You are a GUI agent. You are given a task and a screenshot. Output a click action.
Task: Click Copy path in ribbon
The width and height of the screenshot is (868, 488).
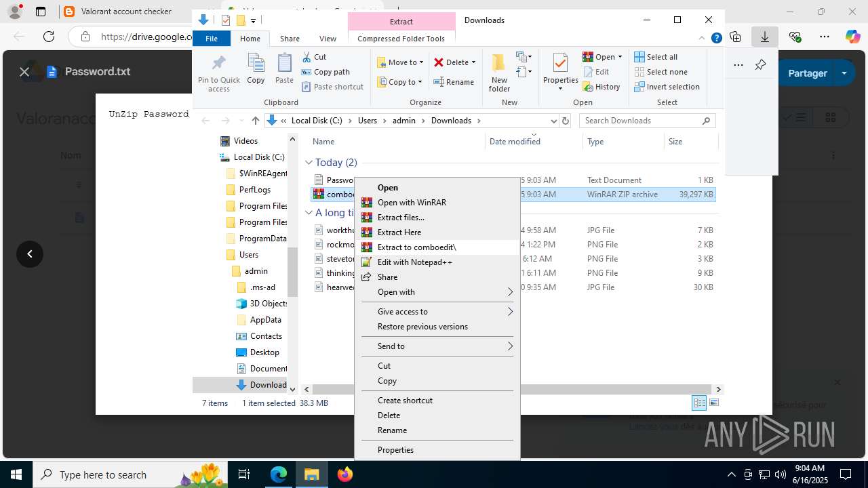point(325,72)
